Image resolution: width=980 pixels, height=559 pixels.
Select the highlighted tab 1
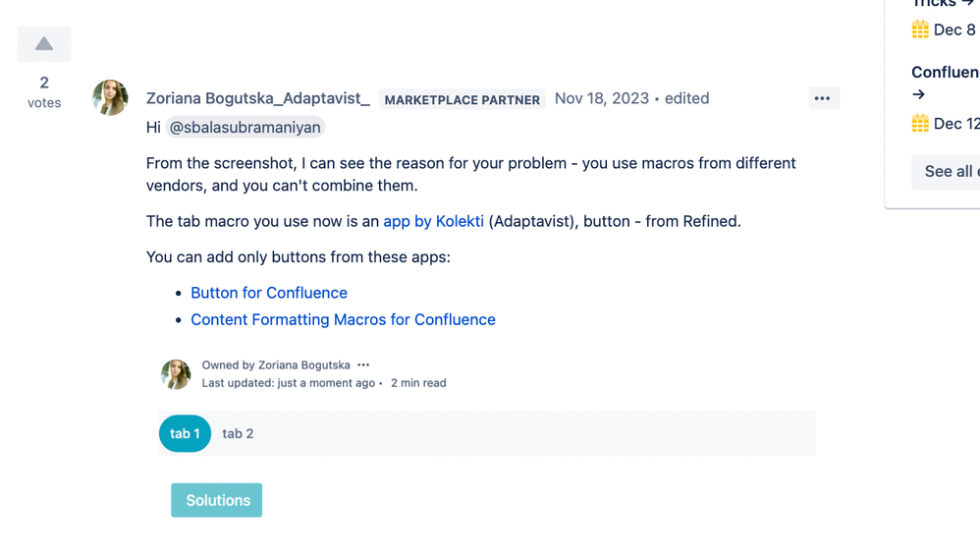[185, 433]
